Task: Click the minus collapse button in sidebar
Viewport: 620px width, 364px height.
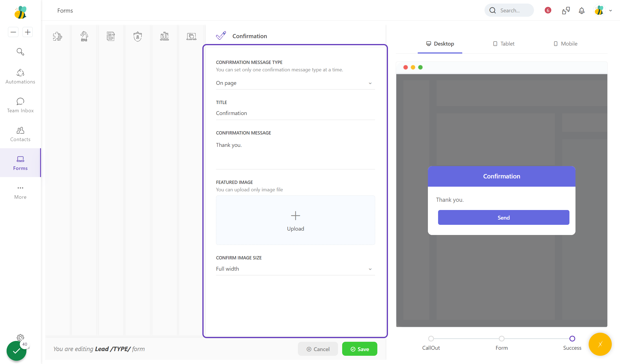Action: coord(13,32)
